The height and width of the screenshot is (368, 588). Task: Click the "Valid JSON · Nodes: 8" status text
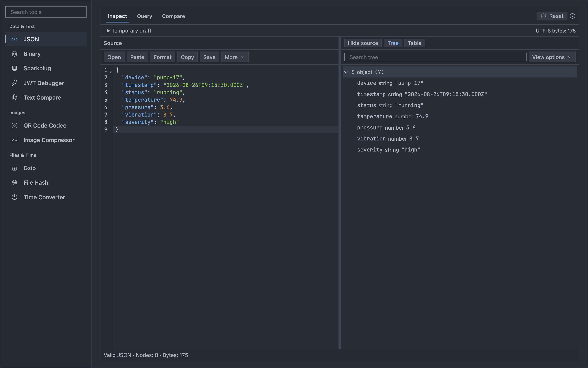pos(131,355)
